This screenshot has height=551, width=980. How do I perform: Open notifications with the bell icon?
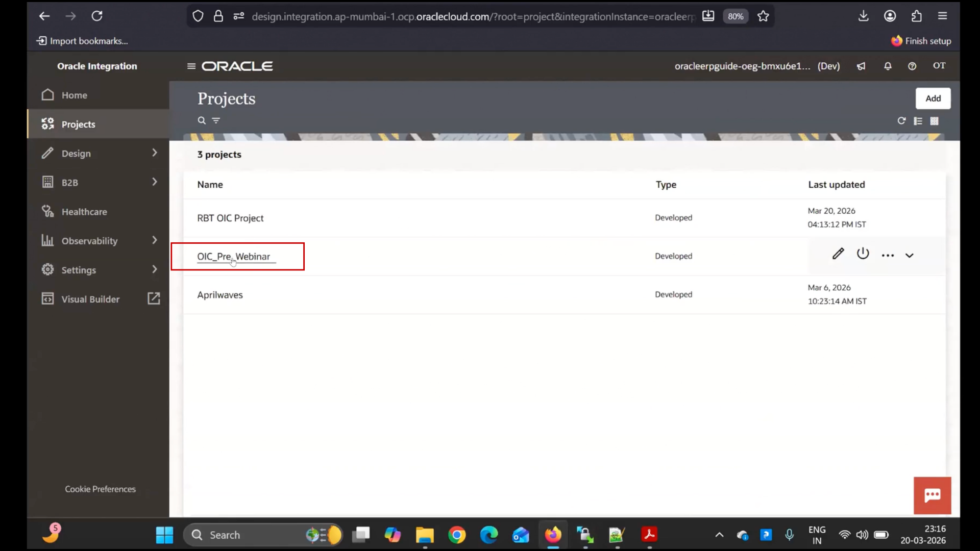pyautogui.click(x=888, y=66)
